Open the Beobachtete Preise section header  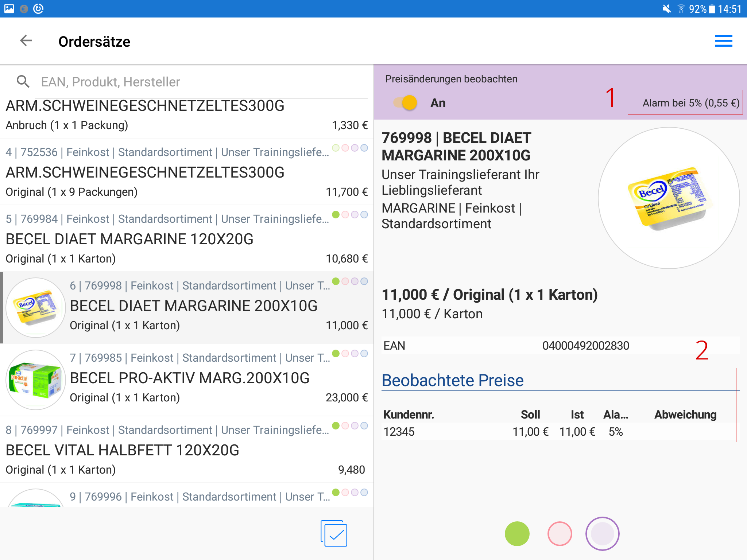click(452, 380)
